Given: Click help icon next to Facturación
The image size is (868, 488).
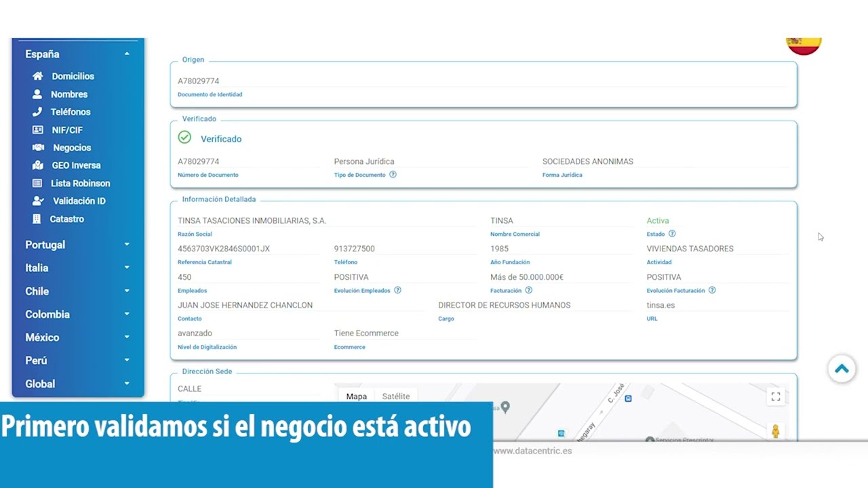Looking at the screenshot, I should tap(528, 290).
